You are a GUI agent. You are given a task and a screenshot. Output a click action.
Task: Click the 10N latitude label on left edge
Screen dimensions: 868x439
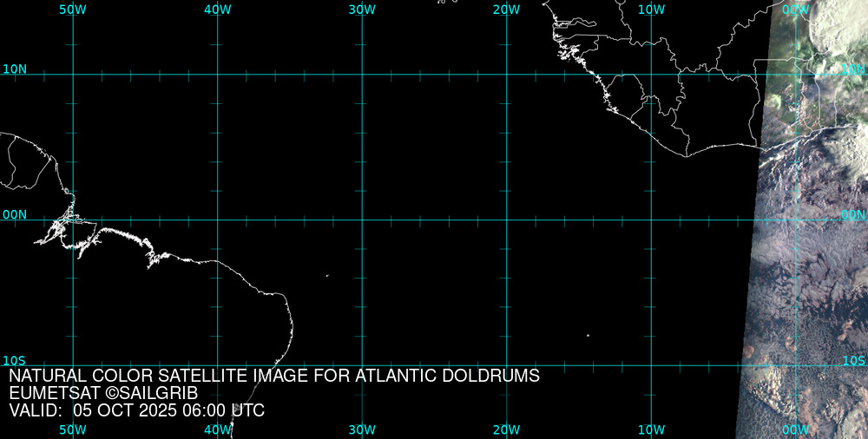click(x=14, y=69)
